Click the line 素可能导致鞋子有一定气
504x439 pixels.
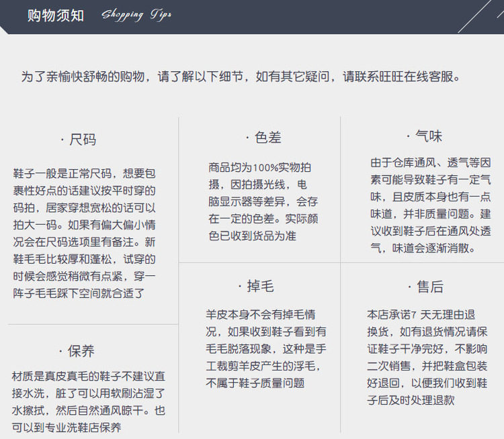(431, 179)
